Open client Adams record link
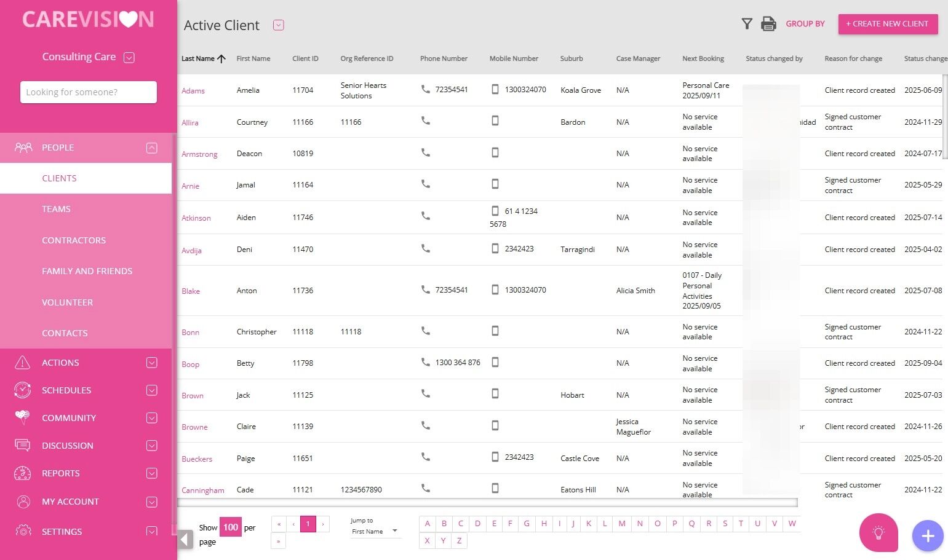948x560 pixels. click(x=193, y=91)
